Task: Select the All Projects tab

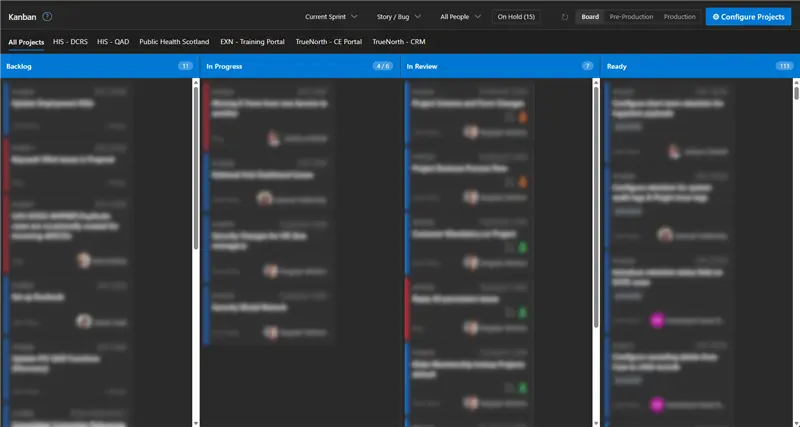Action: [x=26, y=42]
